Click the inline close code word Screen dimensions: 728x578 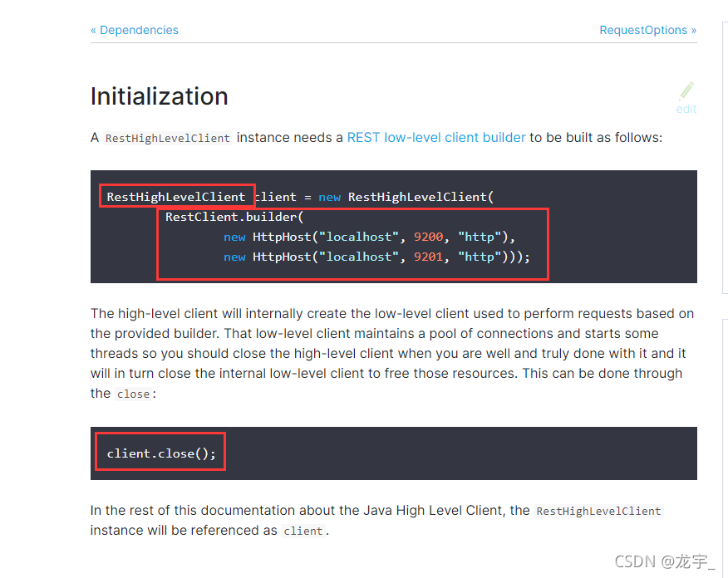coord(133,394)
